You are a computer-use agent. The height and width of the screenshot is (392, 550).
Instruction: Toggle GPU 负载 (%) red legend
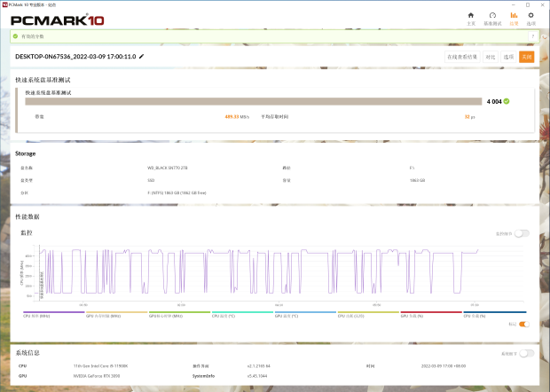[431, 312]
